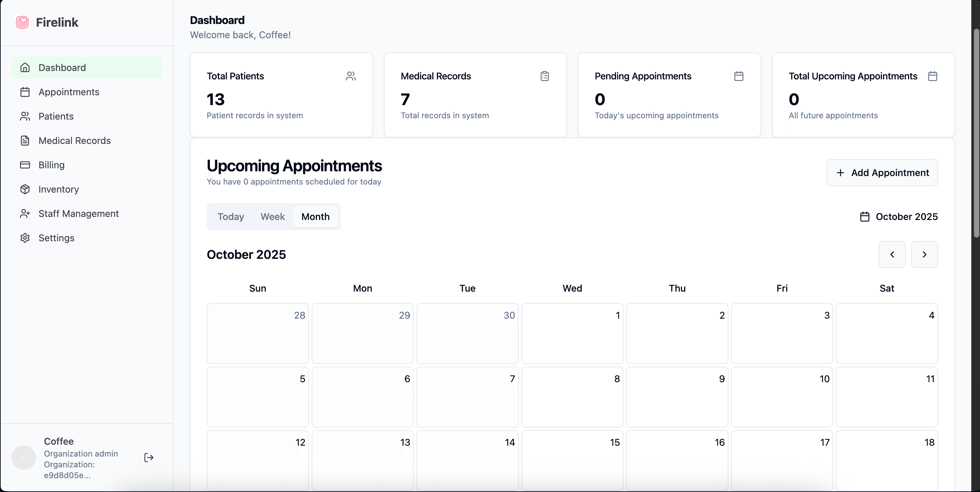980x492 pixels.
Task: Click the Billing card icon in sidebar
Action: 25,165
